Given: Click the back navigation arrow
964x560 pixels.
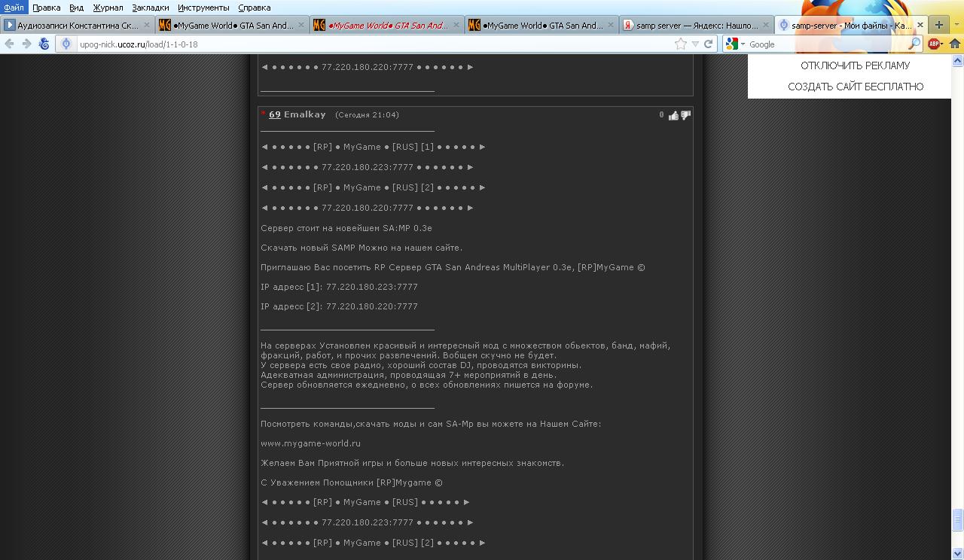Looking at the screenshot, I should pos(9,44).
